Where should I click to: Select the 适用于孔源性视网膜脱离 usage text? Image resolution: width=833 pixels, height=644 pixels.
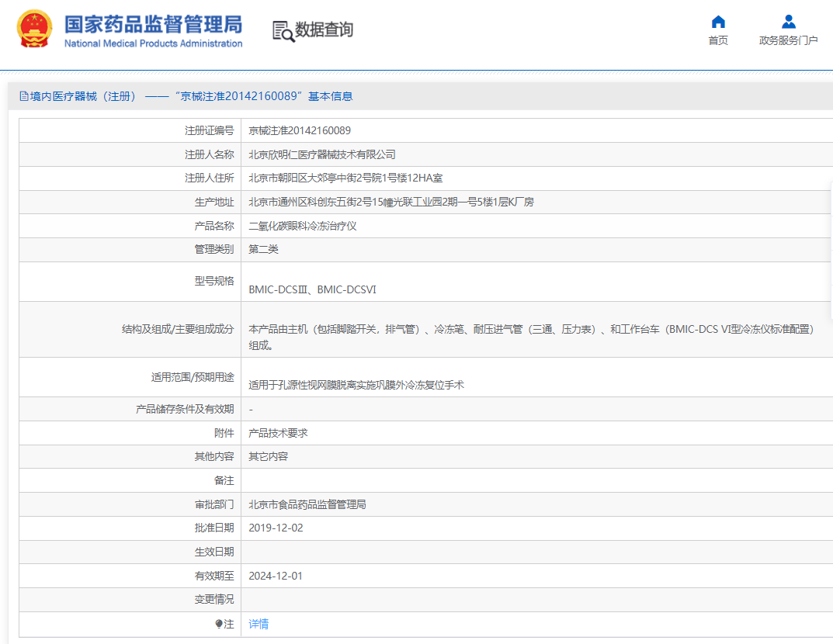pyautogui.click(x=356, y=385)
